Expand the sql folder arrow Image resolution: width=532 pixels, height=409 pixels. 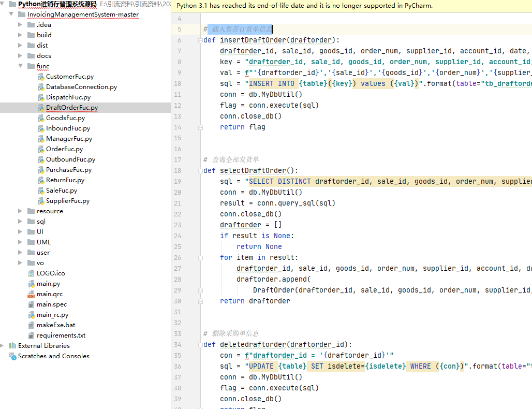tap(20, 221)
